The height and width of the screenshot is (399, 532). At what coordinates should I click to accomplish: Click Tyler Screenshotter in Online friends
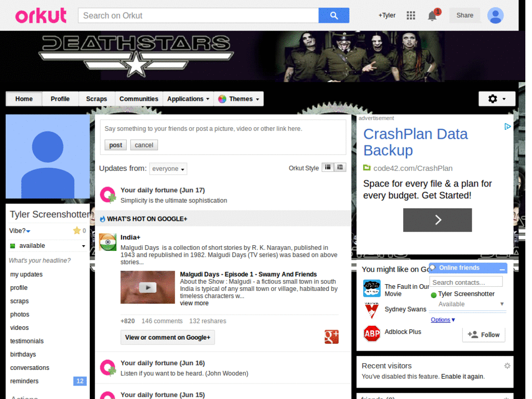pos(466,294)
